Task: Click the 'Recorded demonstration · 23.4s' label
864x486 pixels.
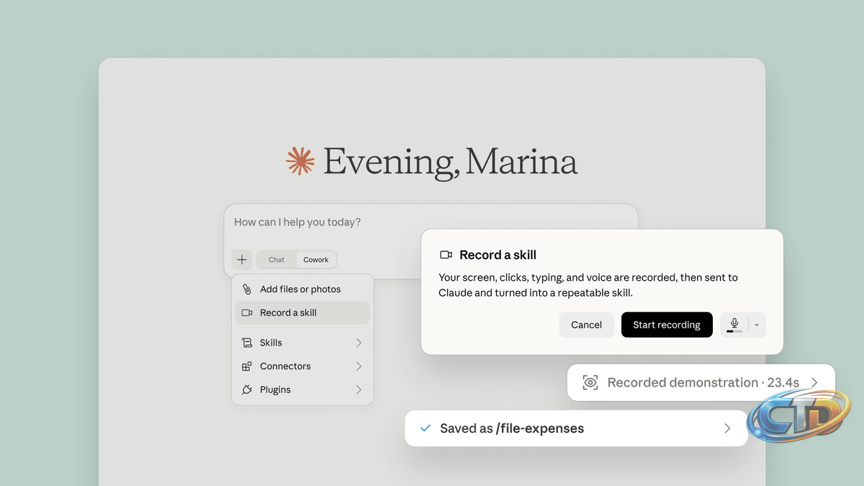Action: click(703, 382)
